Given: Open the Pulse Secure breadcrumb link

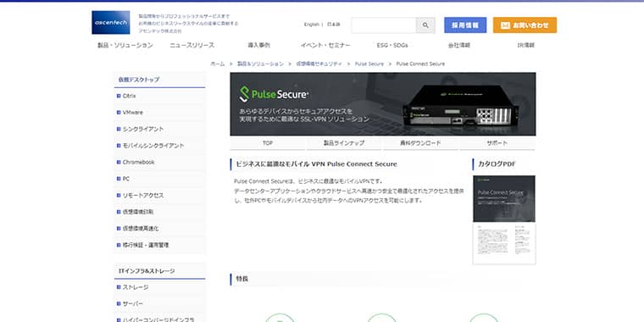Looking at the screenshot, I should pyautogui.click(x=369, y=64).
